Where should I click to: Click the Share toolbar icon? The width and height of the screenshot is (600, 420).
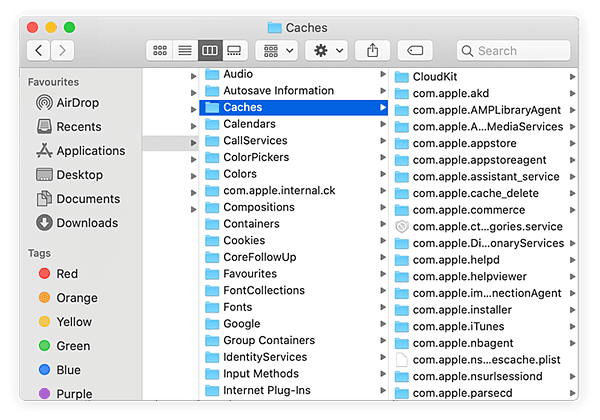coord(372,50)
